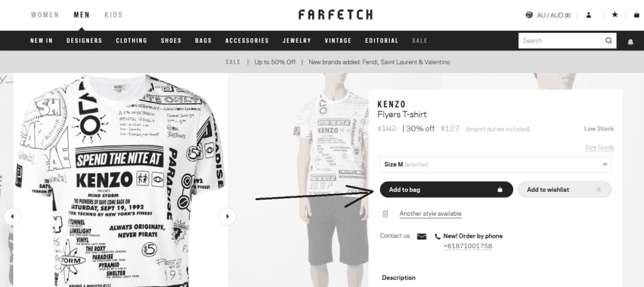Change region via AU / AUD selector
Image resolution: width=644 pixels, height=287 pixels.
[548, 15]
